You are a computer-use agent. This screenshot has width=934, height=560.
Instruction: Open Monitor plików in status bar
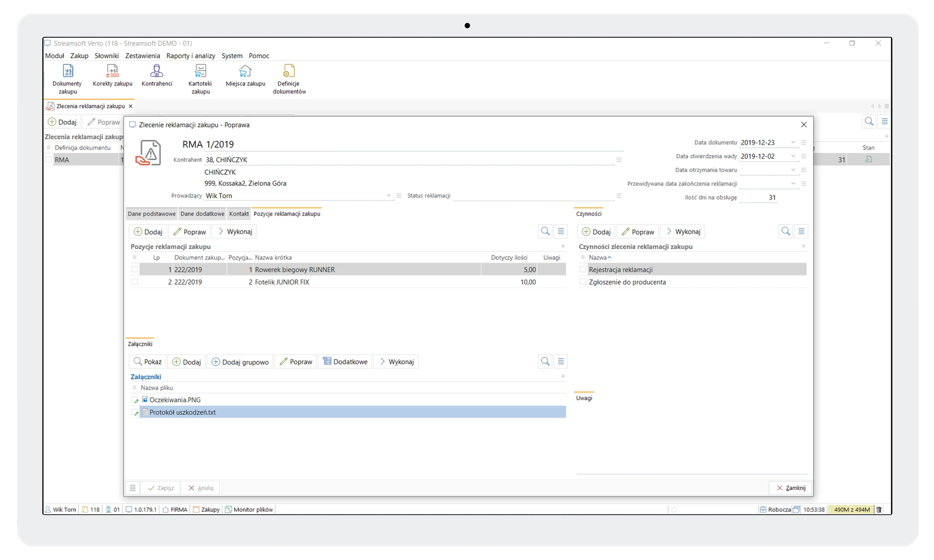(249, 509)
